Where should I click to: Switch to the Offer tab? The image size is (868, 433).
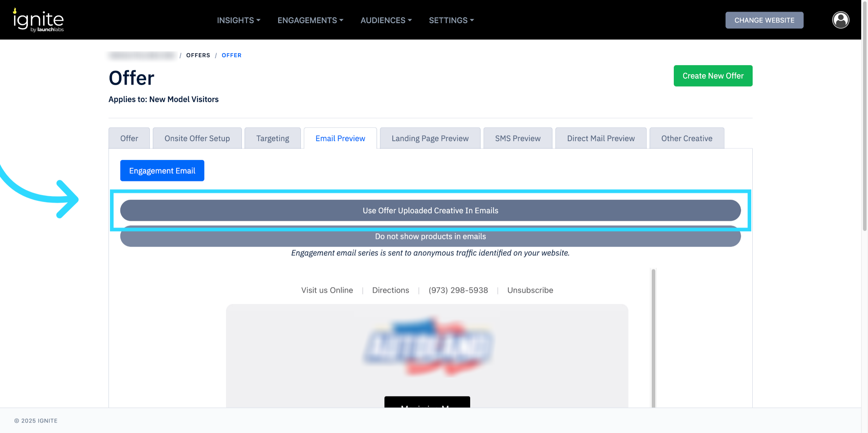[129, 139]
